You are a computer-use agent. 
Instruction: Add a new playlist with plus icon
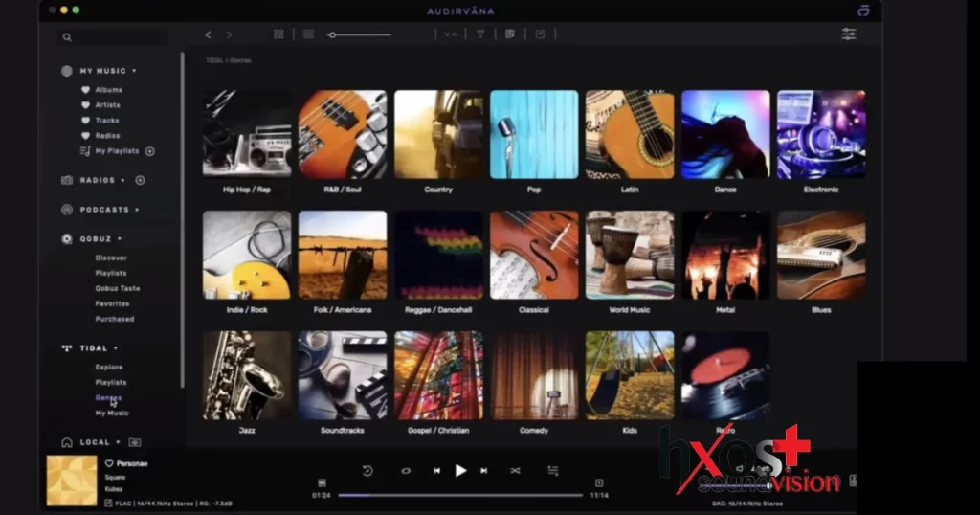coord(150,151)
